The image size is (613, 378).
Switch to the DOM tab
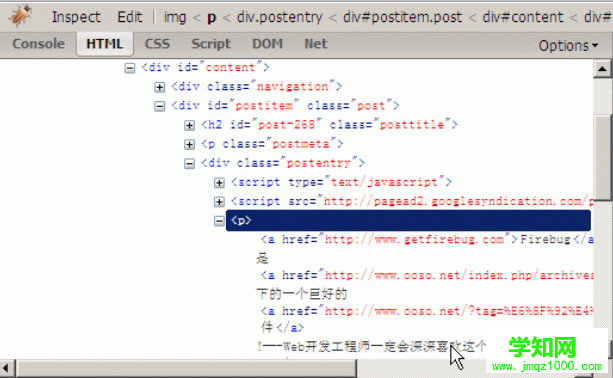tap(267, 43)
